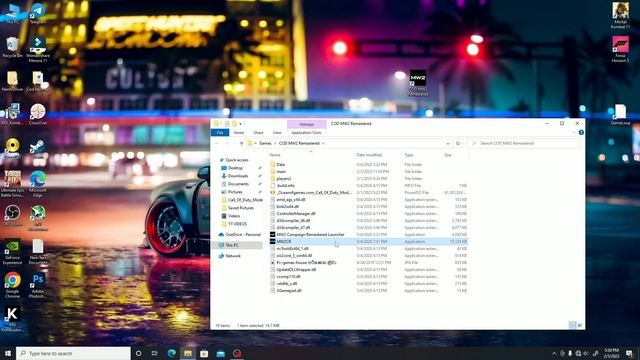640x360 pixels.
Task: Open Microsoft Edge desktop shortcut
Action: 38,184
